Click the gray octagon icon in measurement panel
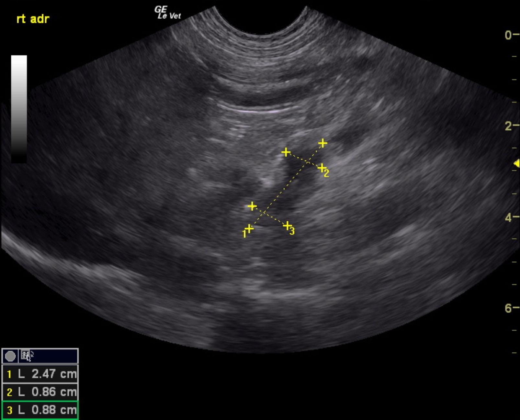The height and width of the screenshot is (420, 520). click(x=10, y=356)
